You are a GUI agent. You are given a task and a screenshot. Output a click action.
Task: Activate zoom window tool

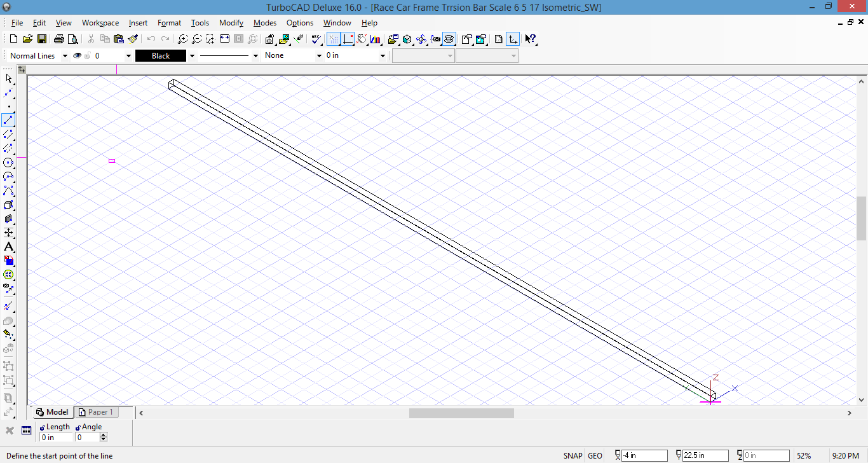pyautogui.click(x=211, y=39)
